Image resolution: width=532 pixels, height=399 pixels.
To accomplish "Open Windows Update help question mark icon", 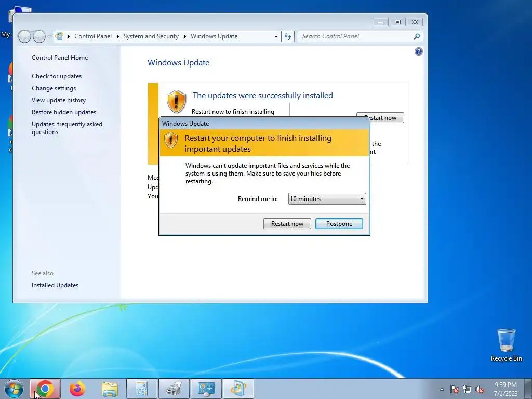I will pos(419,51).
